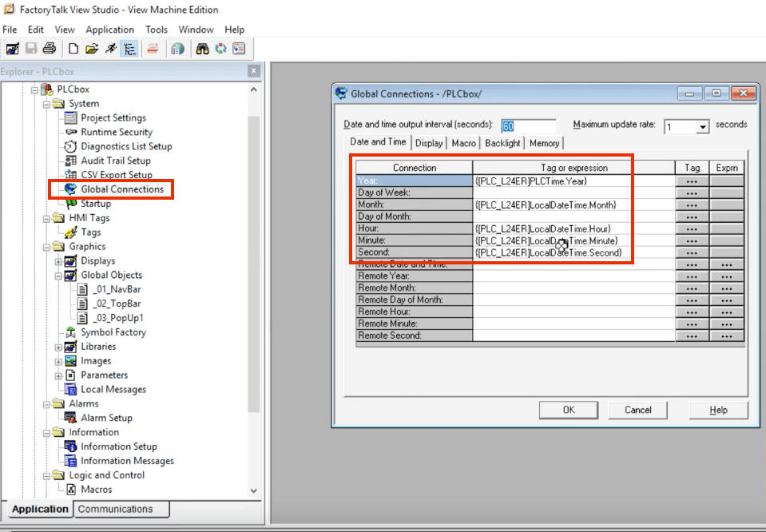
Task: Toggle the Explorer tree view toolbar icon
Action: 129,49
